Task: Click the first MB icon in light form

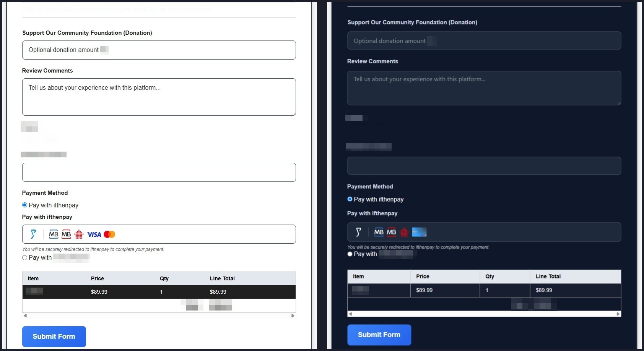Action: pyautogui.click(x=54, y=234)
